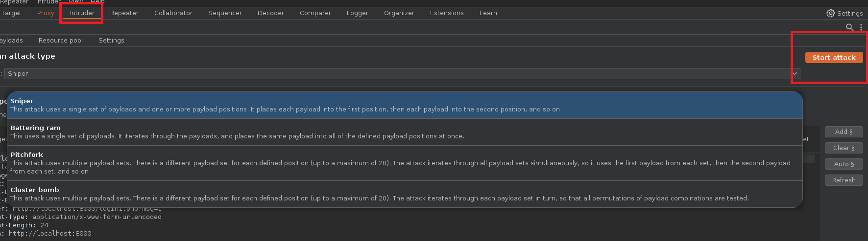Click the Clear § button
The width and height of the screenshot is (868, 241).
pos(844,148)
